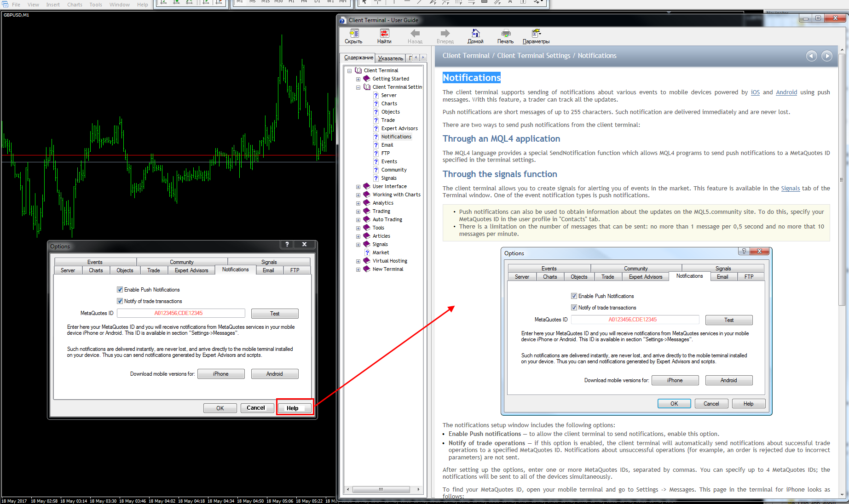The width and height of the screenshot is (849, 504).
Task: Go to next help topic using round right arrow
Action: (827, 56)
